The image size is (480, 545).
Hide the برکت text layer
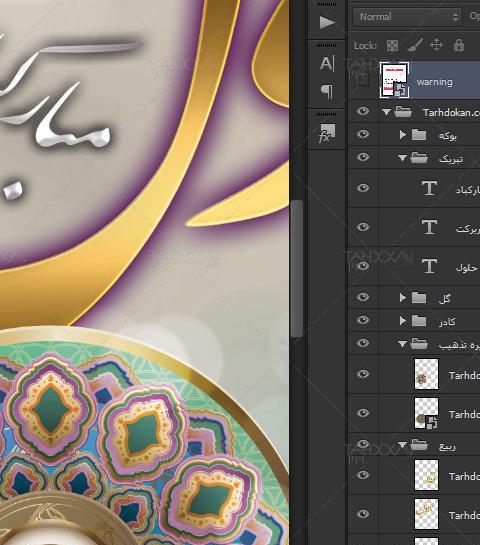[x=363, y=227]
